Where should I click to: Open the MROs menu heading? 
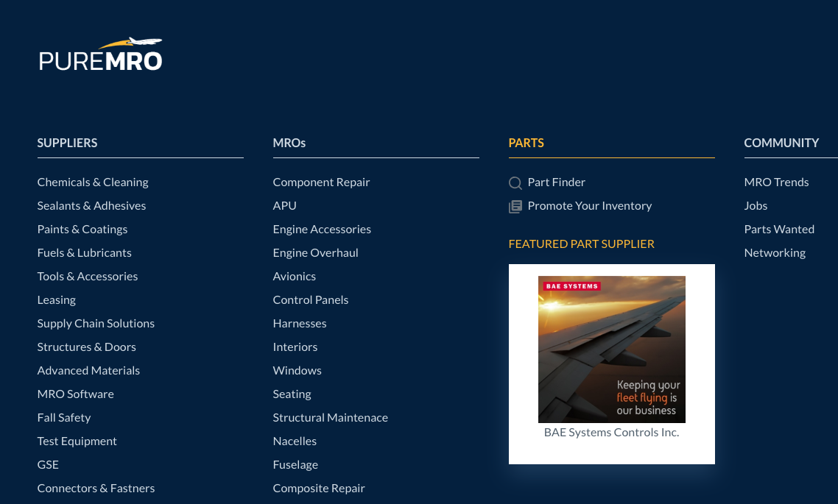(289, 143)
